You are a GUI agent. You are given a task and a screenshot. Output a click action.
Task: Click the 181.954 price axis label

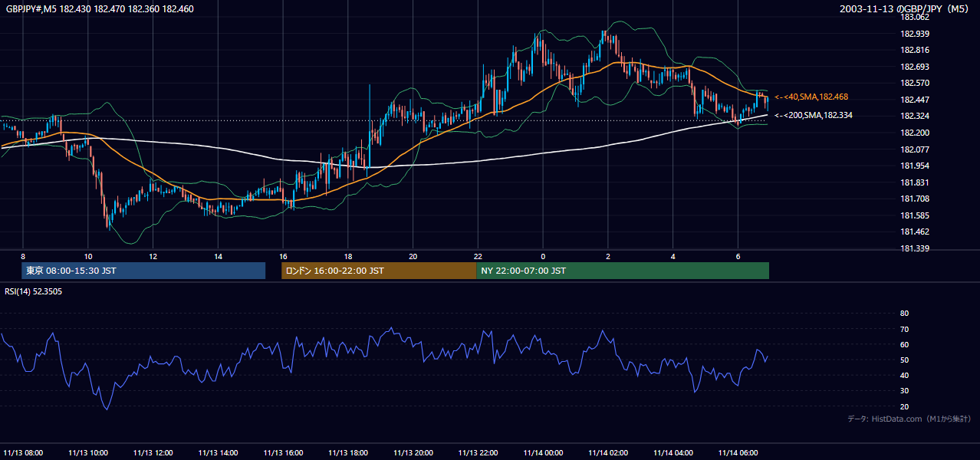coord(915,166)
